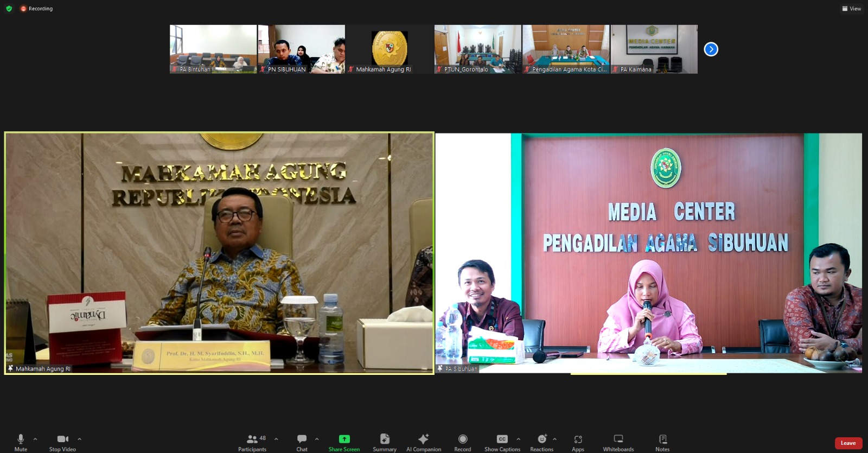This screenshot has height=453, width=868.
Task: Click muted mic icon on PN SIBUHUAN thumbnail
Action: [x=263, y=69]
